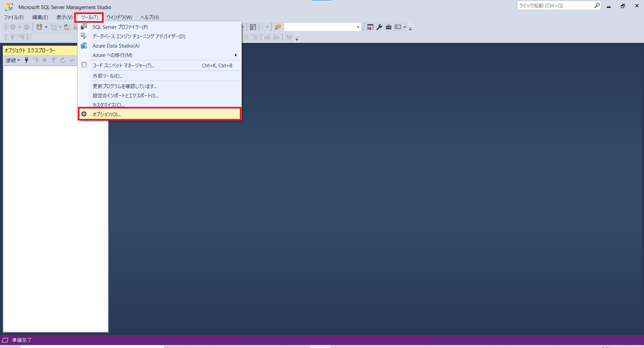The image size is (644, 348).
Task: Open the 接続 dropdown in Object Explorer
Action: click(x=13, y=60)
